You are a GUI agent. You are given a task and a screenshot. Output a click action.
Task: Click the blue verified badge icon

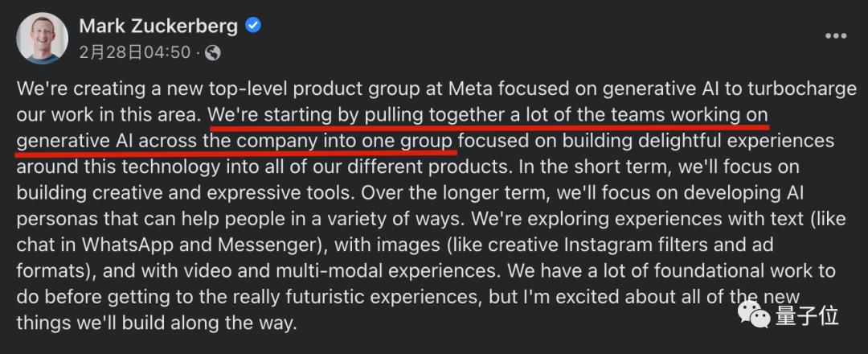coord(254,26)
